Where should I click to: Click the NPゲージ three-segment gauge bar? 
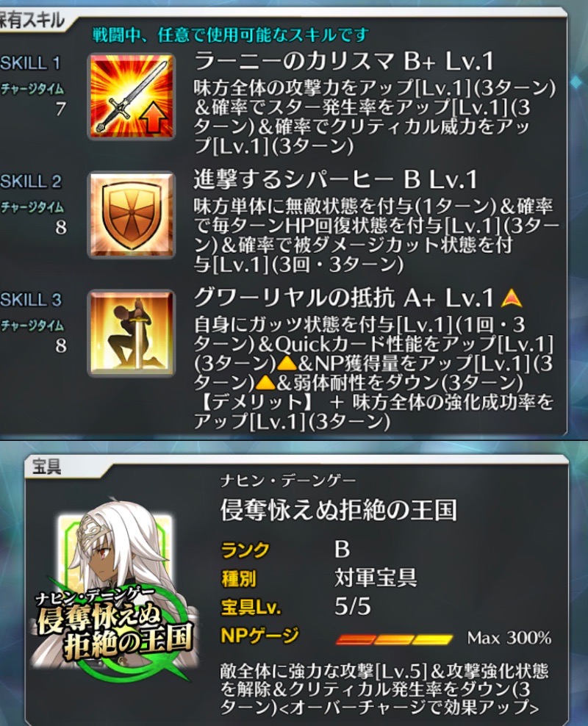[393, 639]
